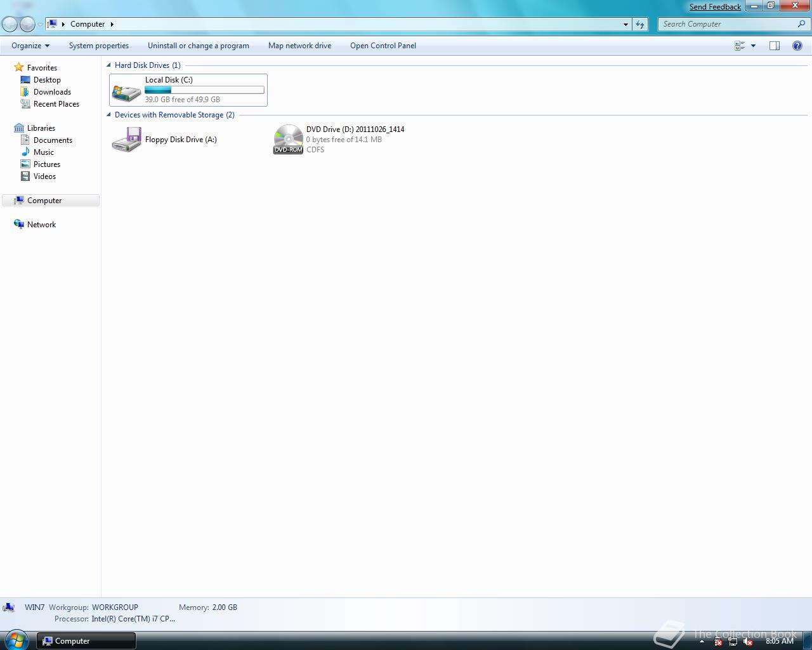The width and height of the screenshot is (812, 650).
Task: Select Downloads under Favorites
Action: (x=52, y=92)
